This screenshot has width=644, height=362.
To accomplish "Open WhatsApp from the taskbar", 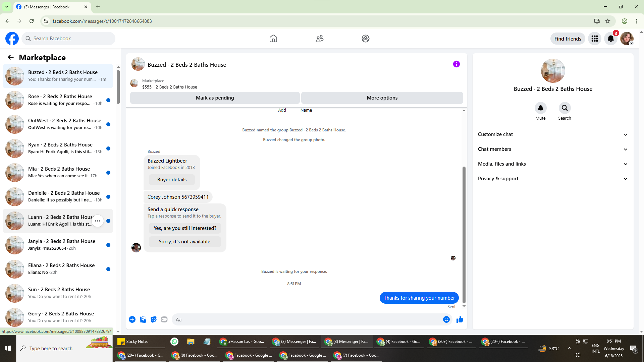I will (174, 342).
